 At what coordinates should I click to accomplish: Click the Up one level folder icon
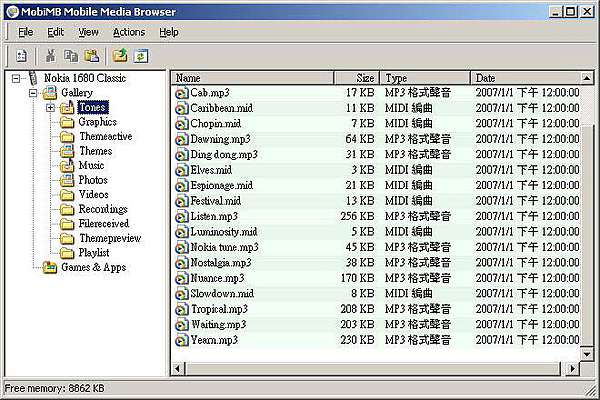[120, 56]
